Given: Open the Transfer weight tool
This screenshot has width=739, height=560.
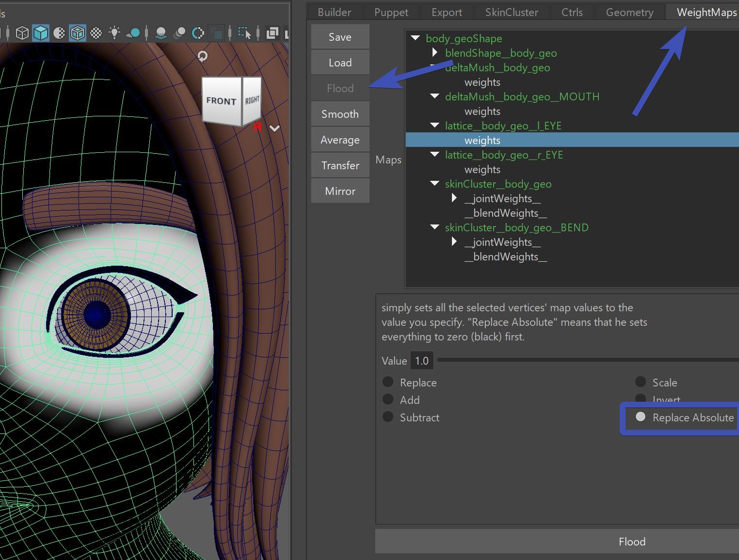Looking at the screenshot, I should pyautogui.click(x=340, y=165).
